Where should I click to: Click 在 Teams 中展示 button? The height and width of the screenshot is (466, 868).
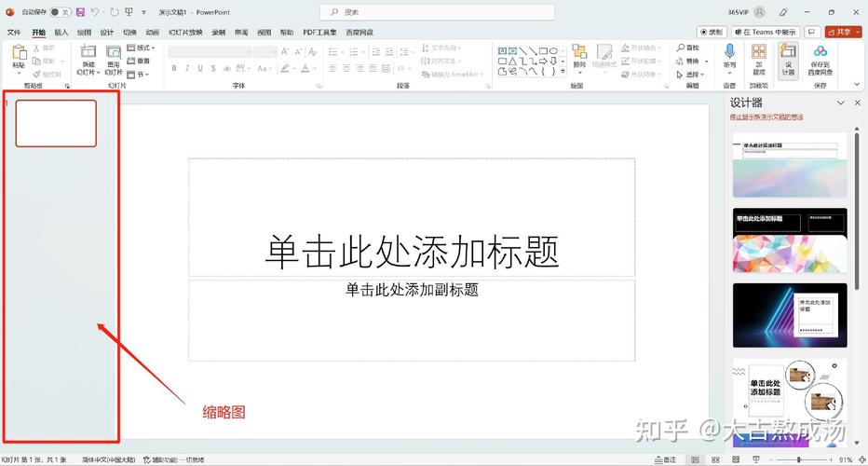[x=765, y=32]
